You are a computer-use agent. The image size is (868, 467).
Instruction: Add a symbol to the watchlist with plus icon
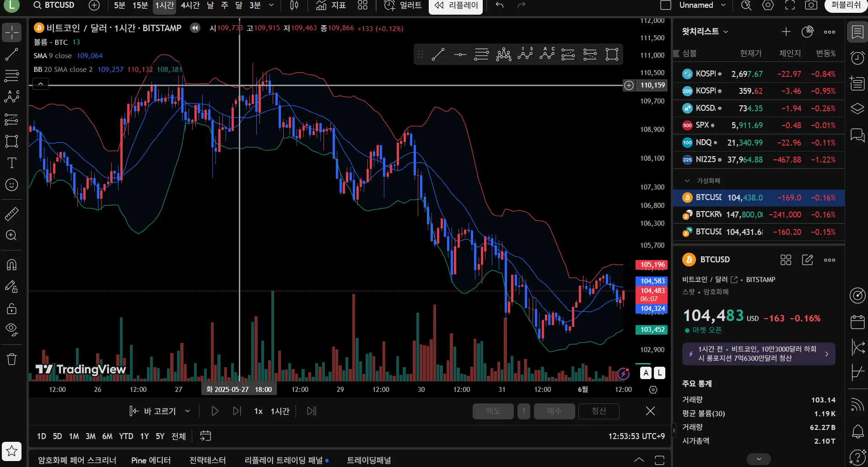click(786, 32)
